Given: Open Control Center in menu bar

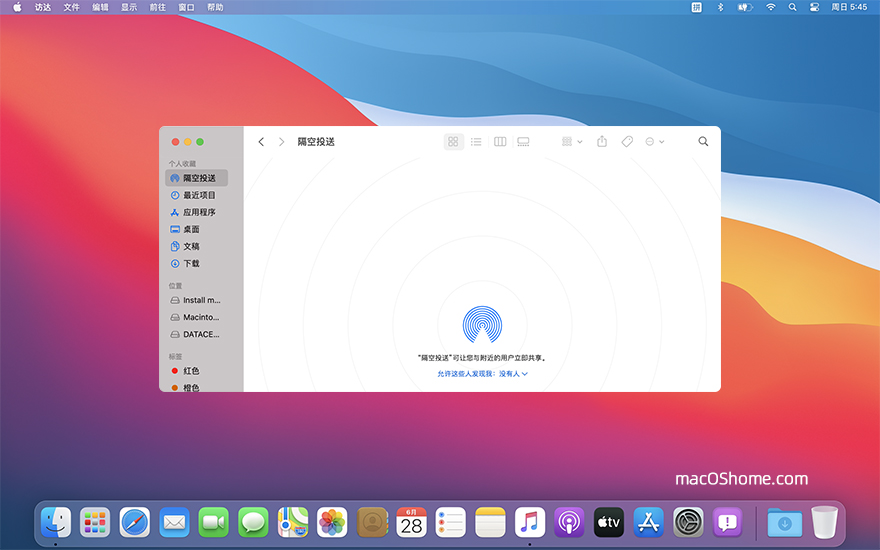Looking at the screenshot, I should [814, 7].
